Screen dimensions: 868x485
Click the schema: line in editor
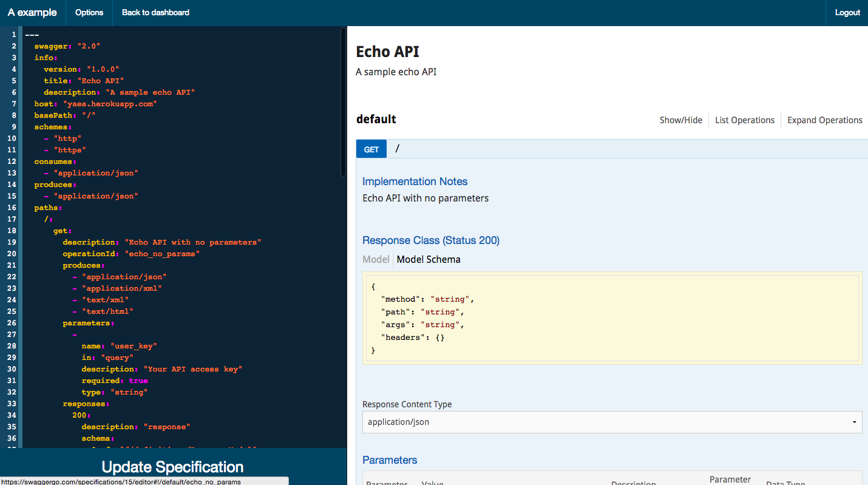[98, 438]
